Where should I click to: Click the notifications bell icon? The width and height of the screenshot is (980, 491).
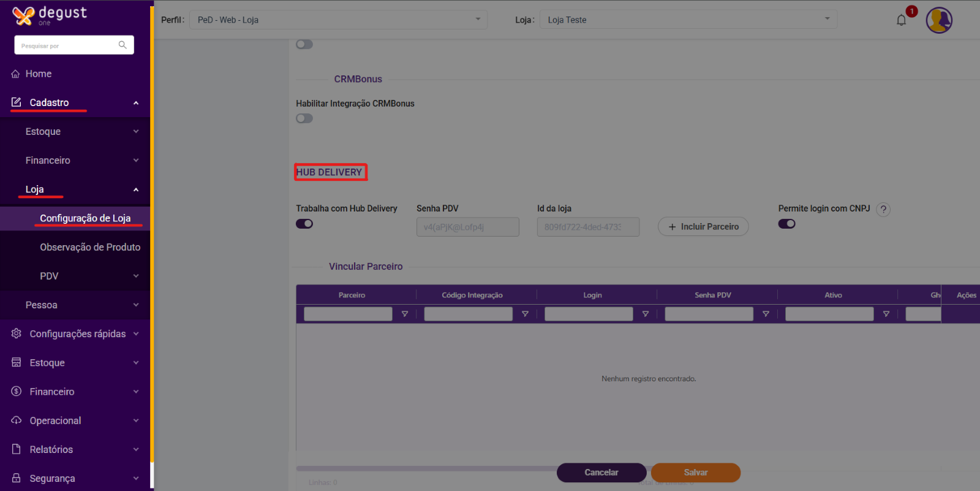(x=901, y=20)
